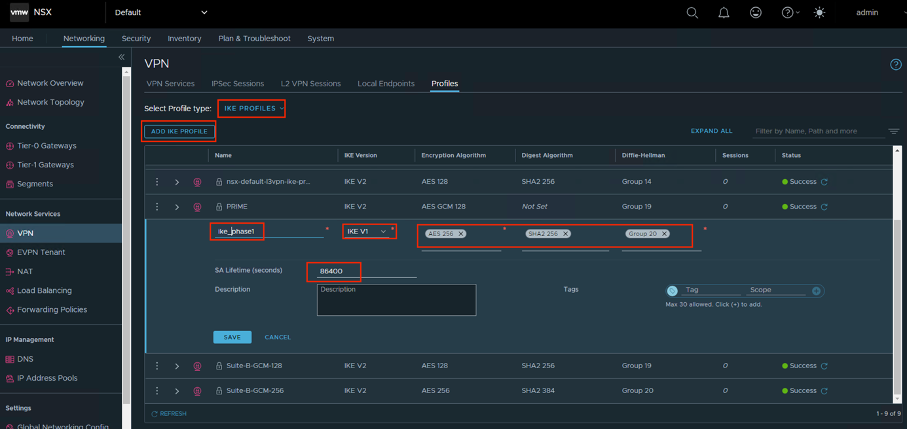The height and width of the screenshot is (430, 908).
Task: Remove the Group 20 Diffie-Hellman chip
Action: tap(665, 233)
